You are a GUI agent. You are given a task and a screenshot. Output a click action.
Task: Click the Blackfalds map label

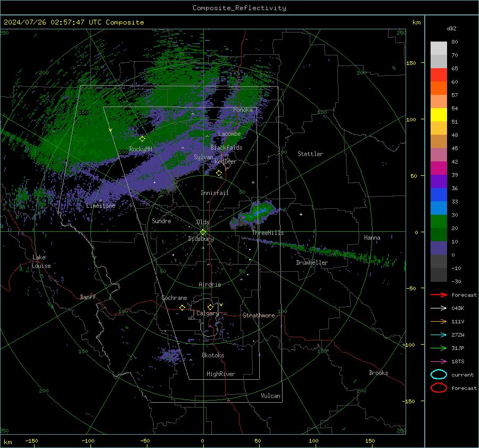(x=226, y=148)
